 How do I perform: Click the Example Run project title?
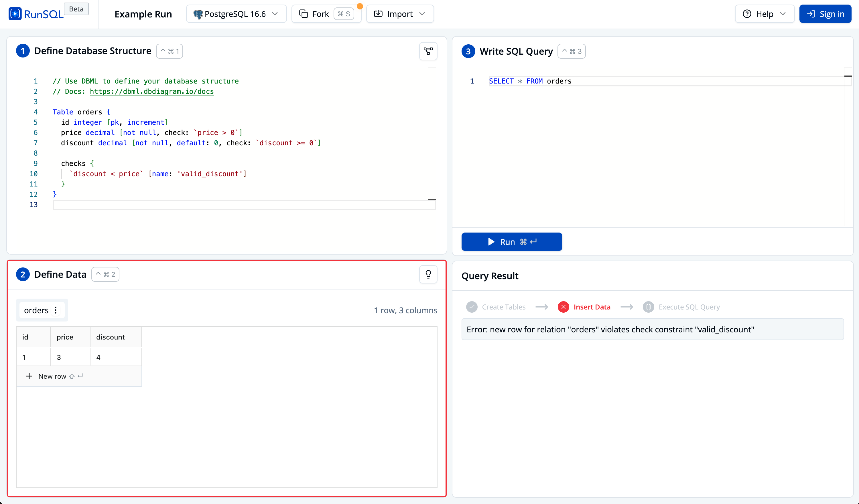(143, 14)
